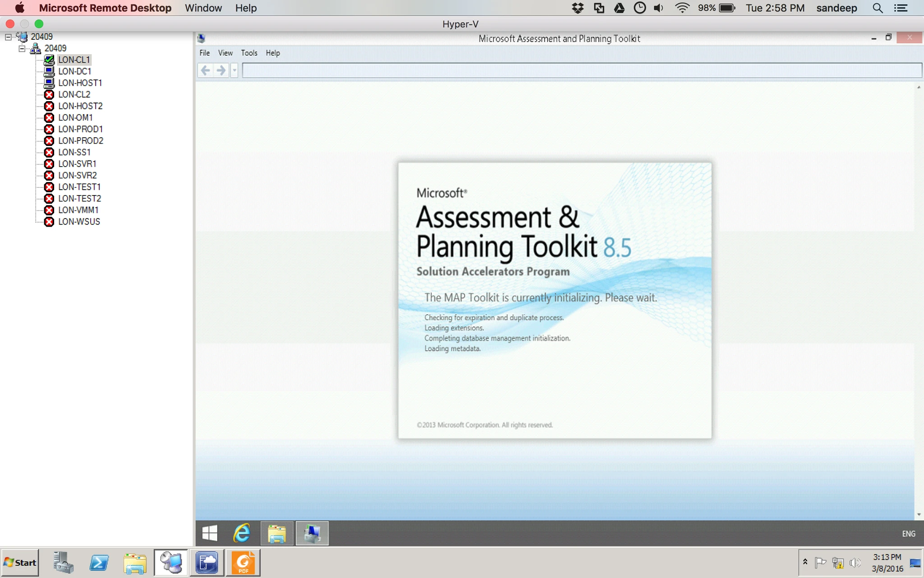The image size is (924, 578).
Task: Open the View menu in MAP Toolkit
Action: [225, 53]
